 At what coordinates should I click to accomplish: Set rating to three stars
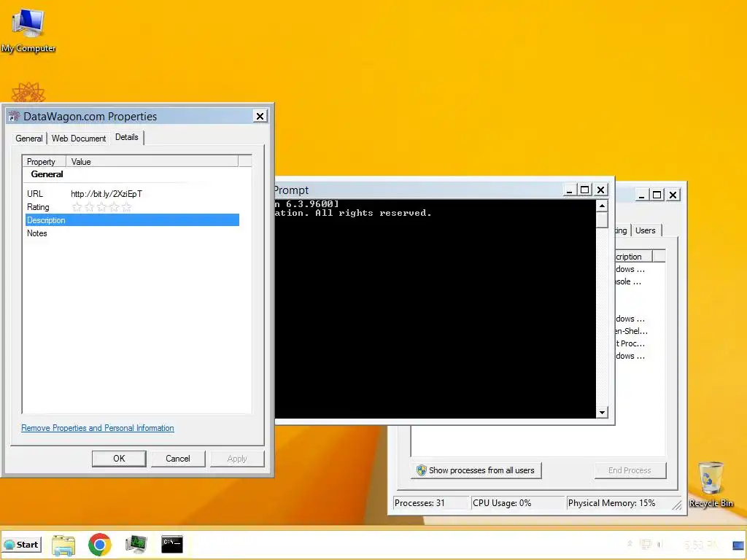101,207
